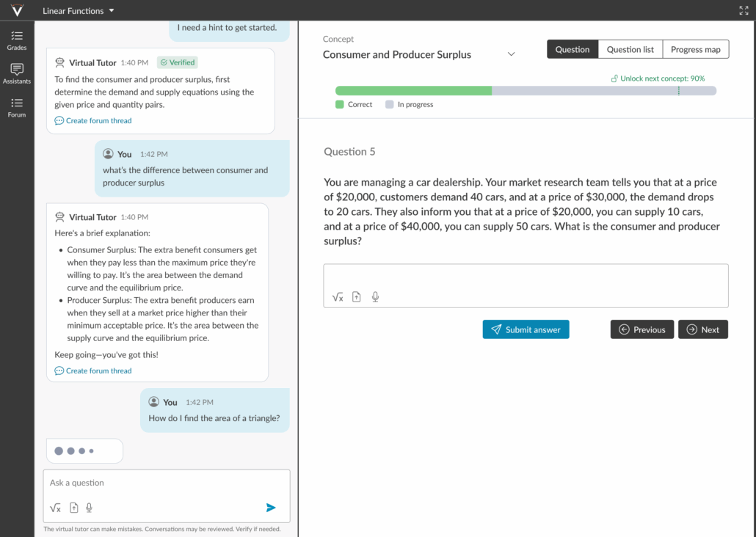756x537 pixels.
Task: Click the Submit answer button
Action: [x=526, y=329]
